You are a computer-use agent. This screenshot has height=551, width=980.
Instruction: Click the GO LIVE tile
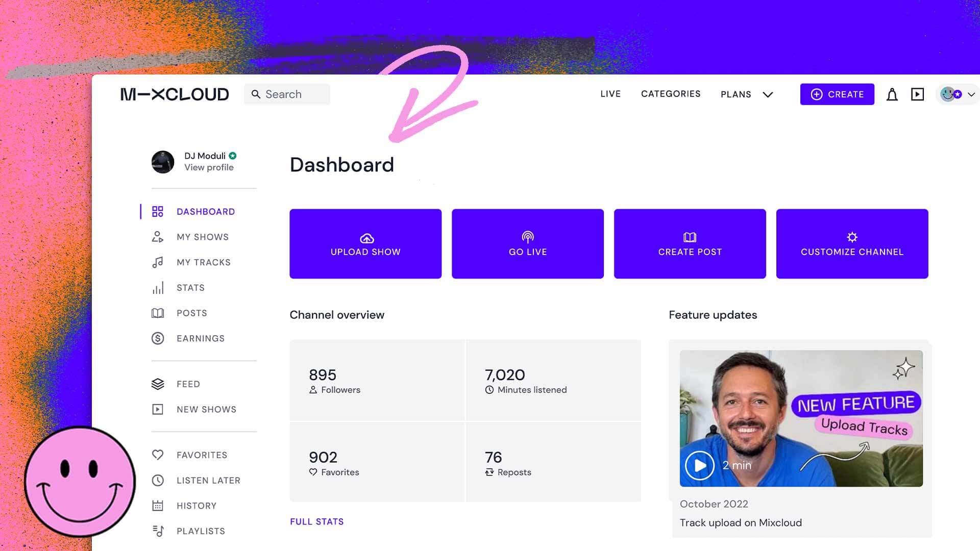coord(528,244)
